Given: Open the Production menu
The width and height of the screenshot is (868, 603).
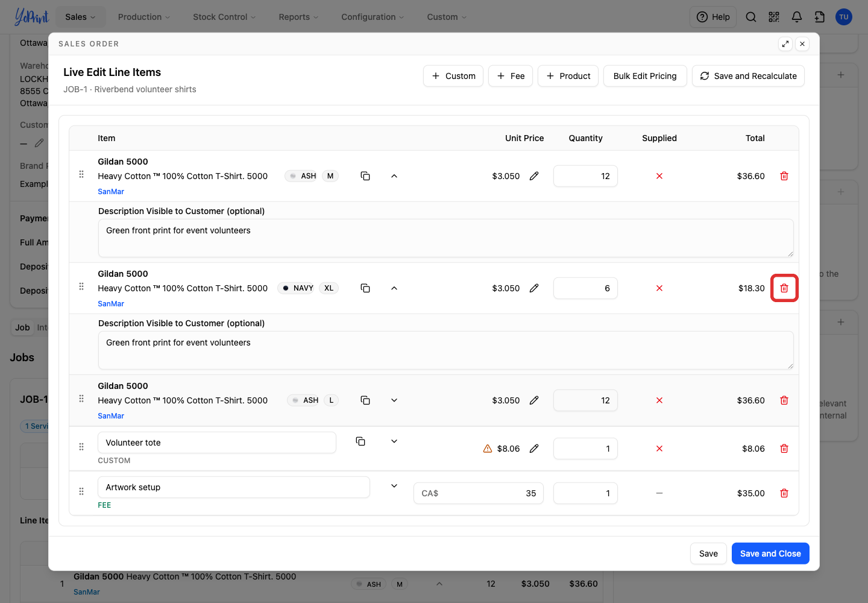Looking at the screenshot, I should pos(144,17).
